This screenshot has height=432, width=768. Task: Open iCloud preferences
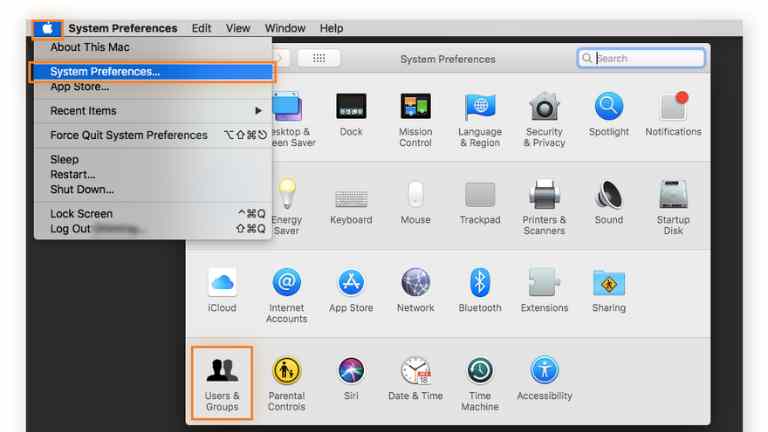[x=222, y=290]
